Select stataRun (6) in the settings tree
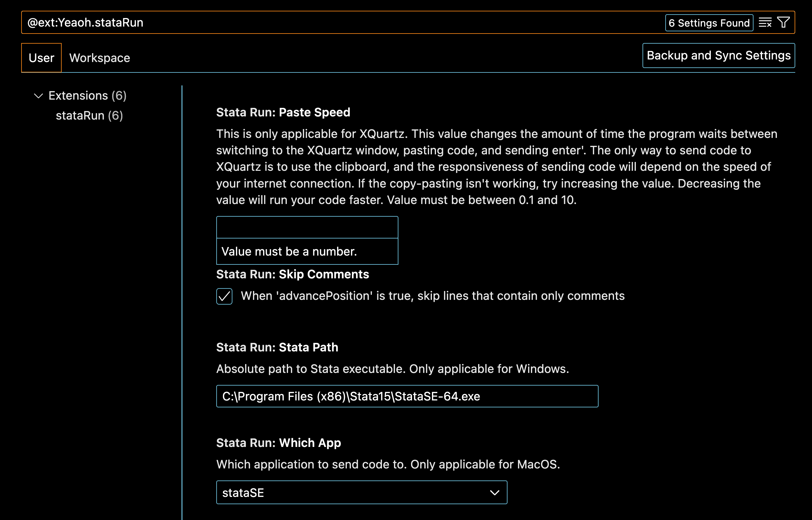The width and height of the screenshot is (812, 520). point(89,116)
